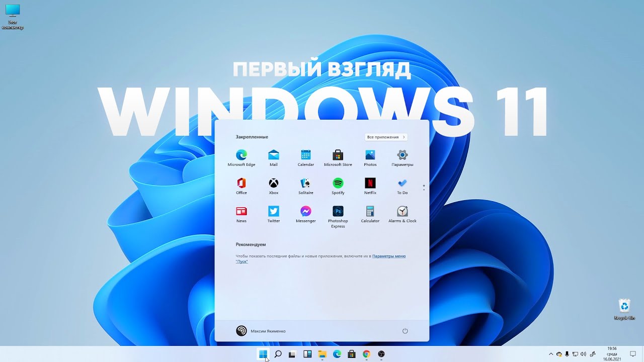Viewport: 644px width, 362px height.
Task: Open Microsoft Store in Start menu
Action: pyautogui.click(x=338, y=158)
